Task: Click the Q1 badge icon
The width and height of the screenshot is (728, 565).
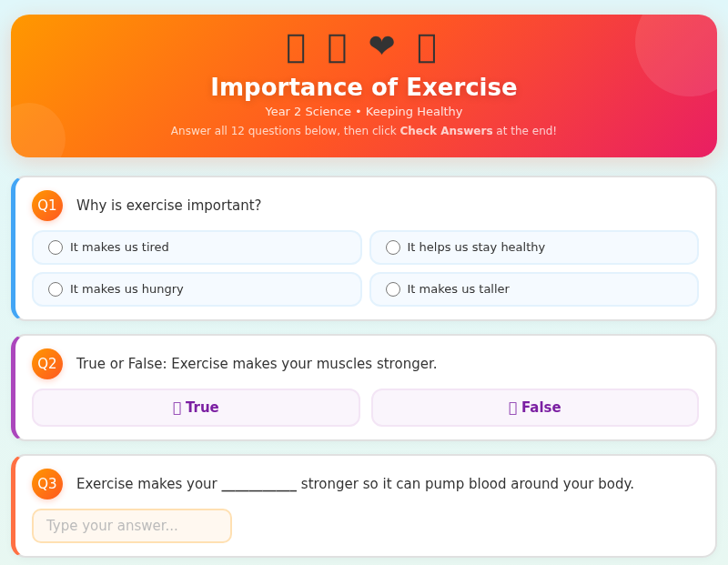Action: (x=47, y=206)
